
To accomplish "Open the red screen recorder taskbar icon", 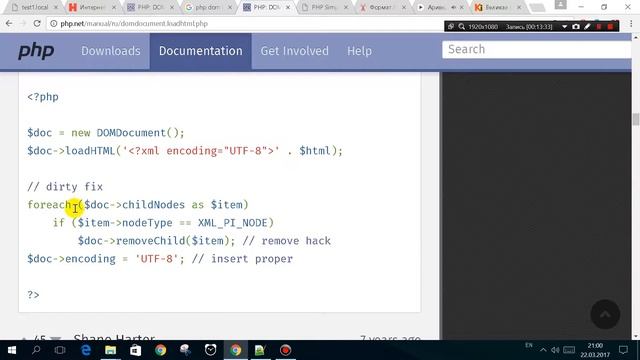I will click(285, 350).
